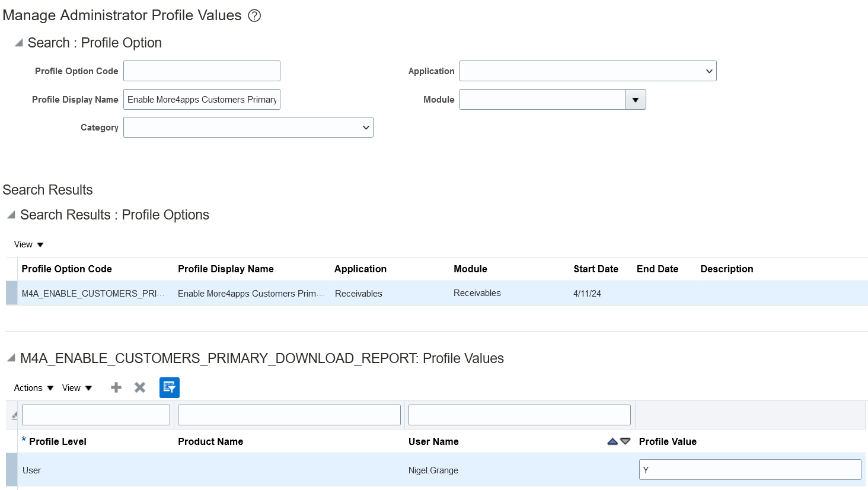
Task: Click the M4A_ENABLE_CUSTOMERS_PRI... code cell
Action: click(93, 294)
